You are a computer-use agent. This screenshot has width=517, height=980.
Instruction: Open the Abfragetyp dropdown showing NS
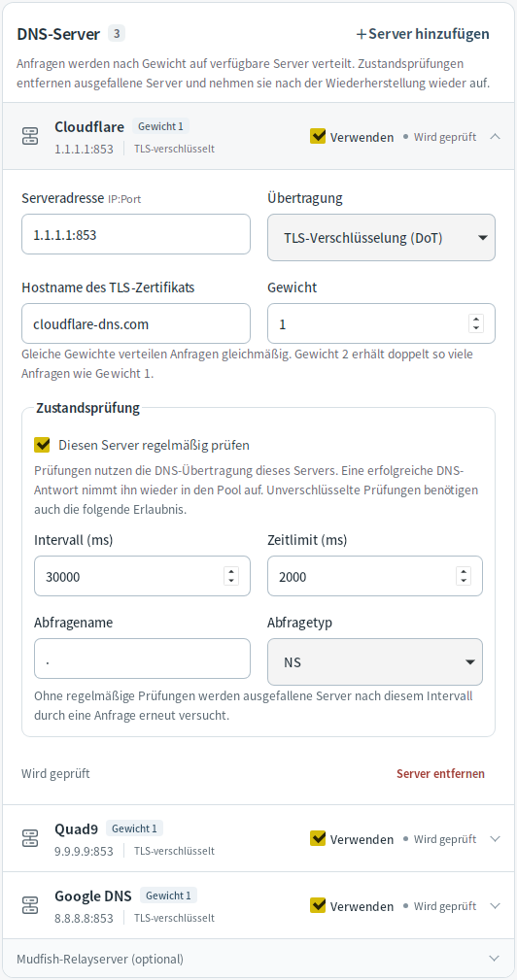point(375,661)
